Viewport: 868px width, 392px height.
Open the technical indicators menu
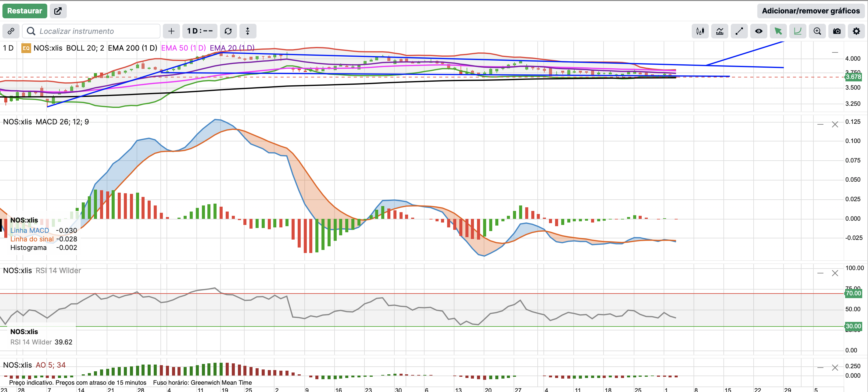[x=719, y=31]
